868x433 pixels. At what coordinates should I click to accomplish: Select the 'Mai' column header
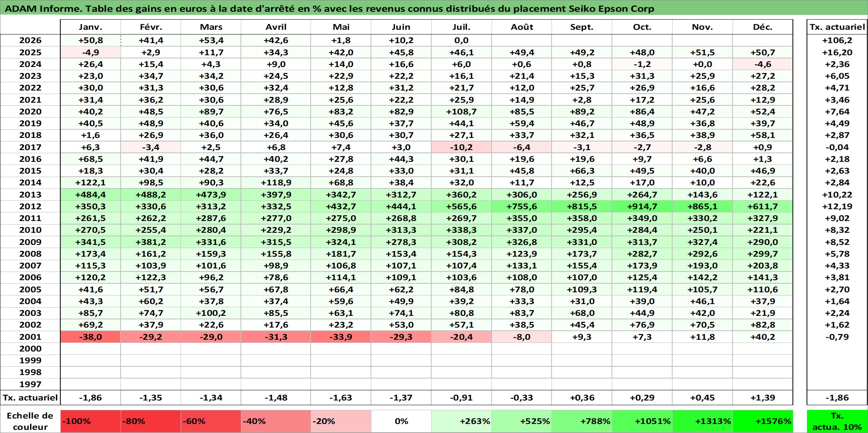point(341,27)
